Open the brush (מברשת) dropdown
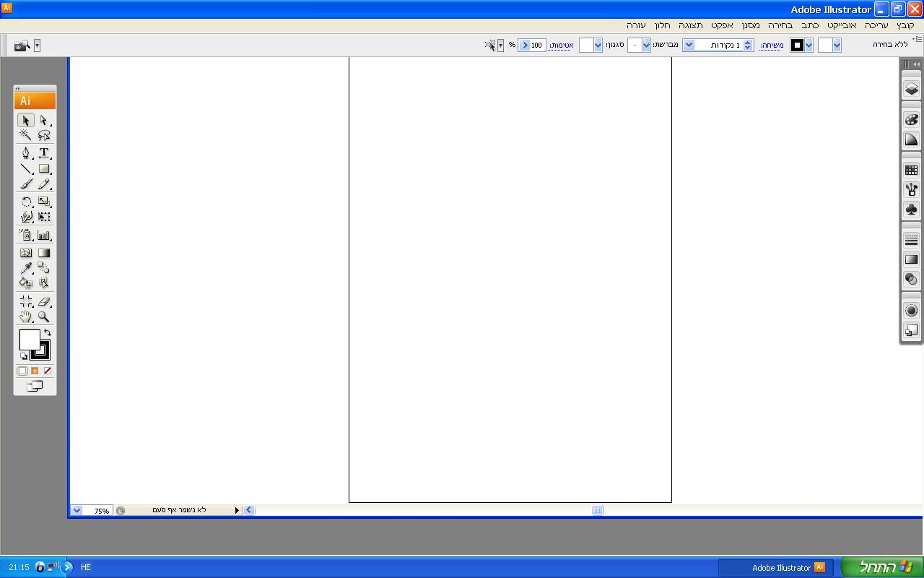The image size is (924, 578). tap(646, 45)
